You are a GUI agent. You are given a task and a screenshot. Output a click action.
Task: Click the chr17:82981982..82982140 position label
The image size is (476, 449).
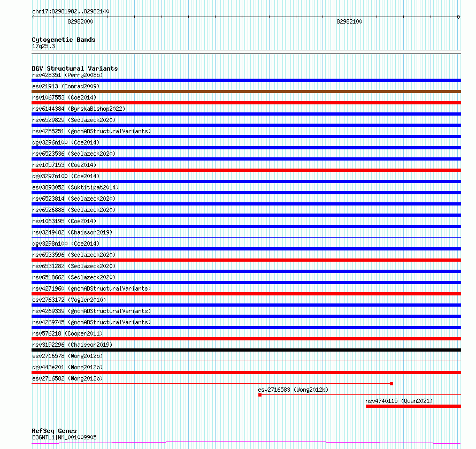coord(71,11)
